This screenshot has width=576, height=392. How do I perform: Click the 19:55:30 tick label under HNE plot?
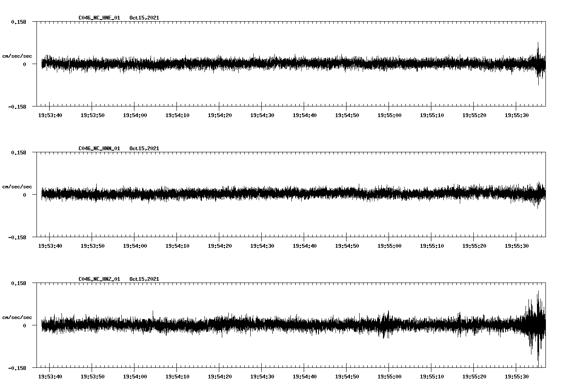517,115
